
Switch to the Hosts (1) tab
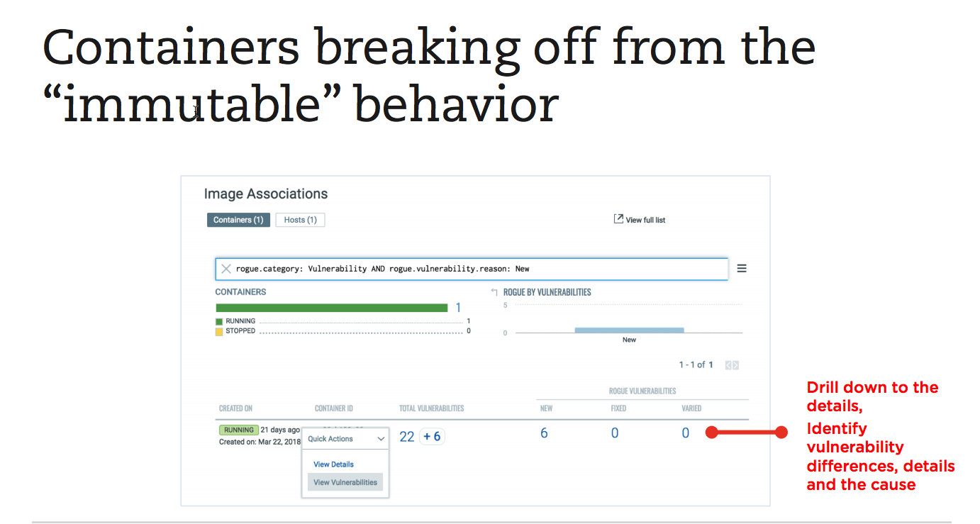click(300, 220)
